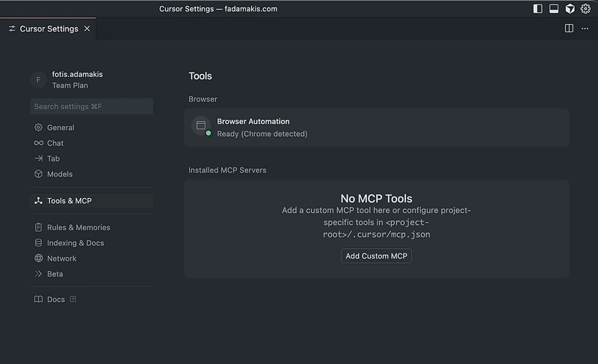598x364 pixels.
Task: Click the Add Custom MCP button
Action: tap(376, 256)
